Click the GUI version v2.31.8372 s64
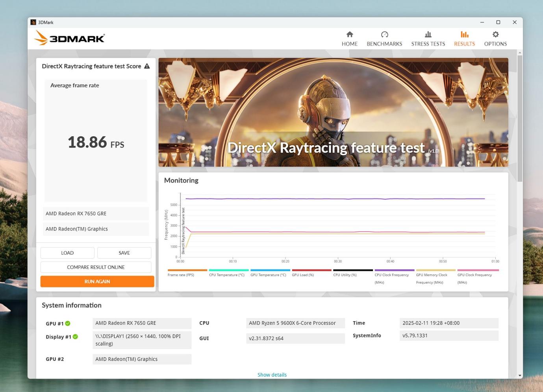The image size is (543, 392). point(295,338)
